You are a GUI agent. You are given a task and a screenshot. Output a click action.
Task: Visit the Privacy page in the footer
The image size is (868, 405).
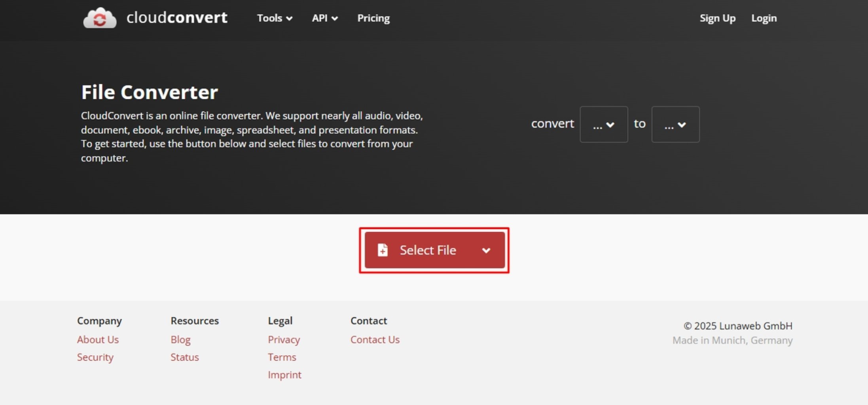pyautogui.click(x=284, y=339)
